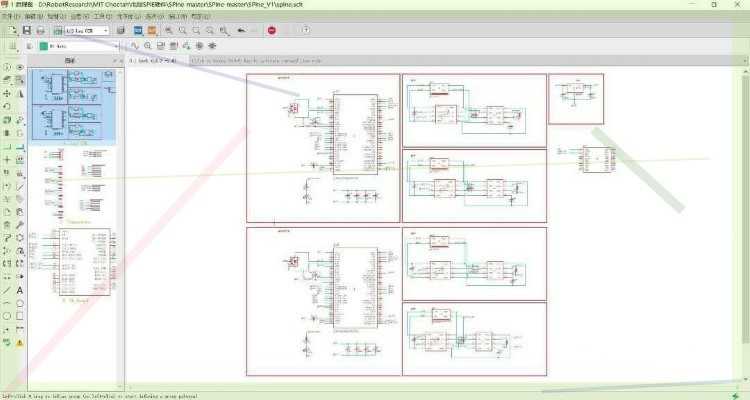Open the sheet selector dropdown in toolbar
This screenshot has width=750, height=400.
pos(87,31)
